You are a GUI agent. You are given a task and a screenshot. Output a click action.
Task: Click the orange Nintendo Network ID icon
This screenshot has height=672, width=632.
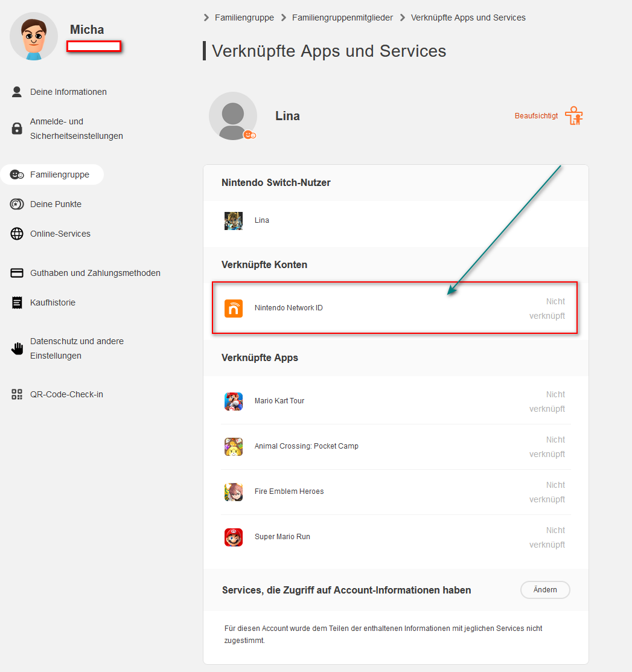point(234,309)
